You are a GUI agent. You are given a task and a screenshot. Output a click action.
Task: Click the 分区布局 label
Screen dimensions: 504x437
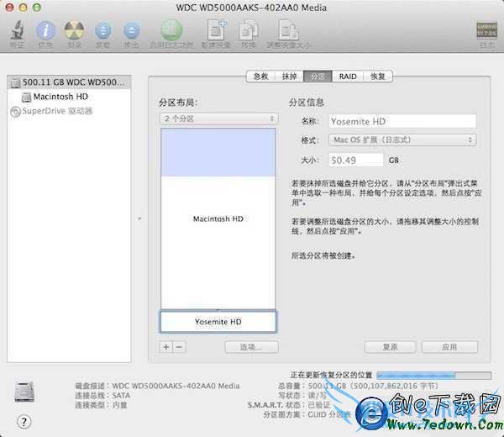[x=178, y=103]
